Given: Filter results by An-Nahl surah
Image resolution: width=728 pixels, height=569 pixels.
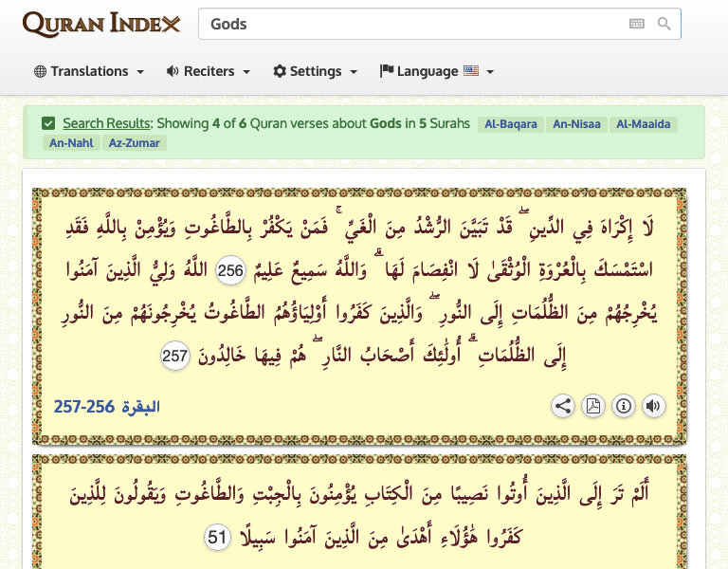Looking at the screenshot, I should (x=71, y=142).
